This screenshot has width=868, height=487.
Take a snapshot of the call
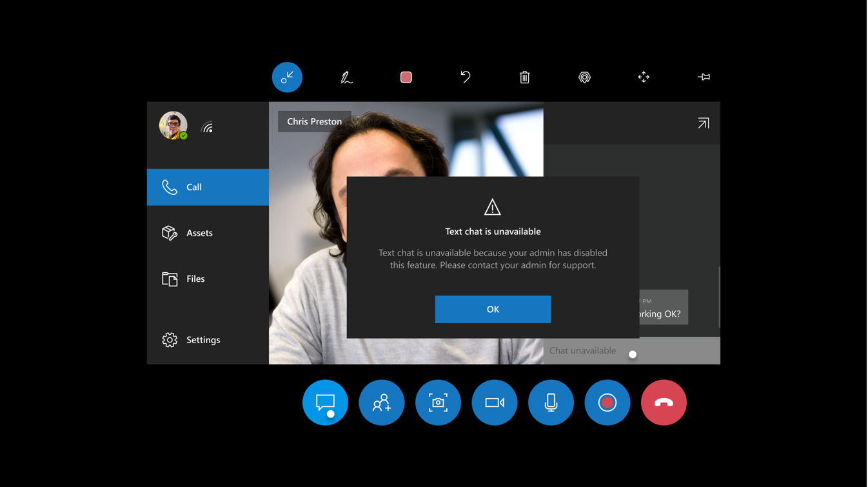click(438, 402)
